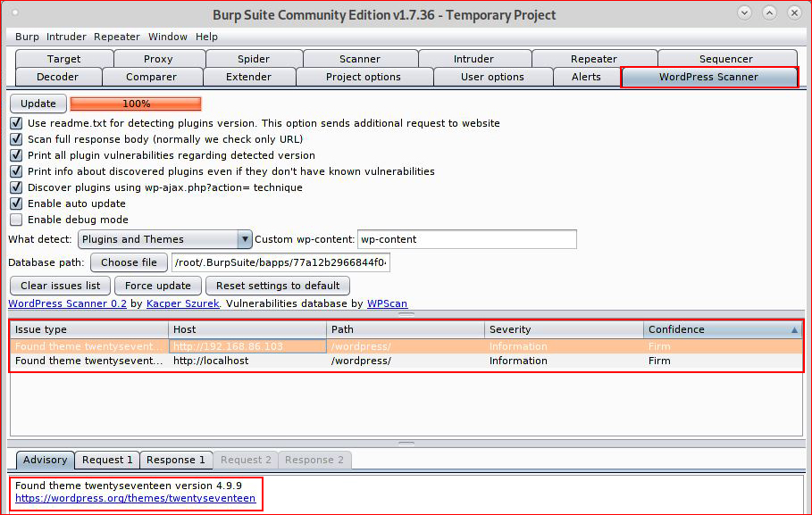Click the Database path text field
Image resolution: width=812 pixels, height=515 pixels.
(280, 262)
